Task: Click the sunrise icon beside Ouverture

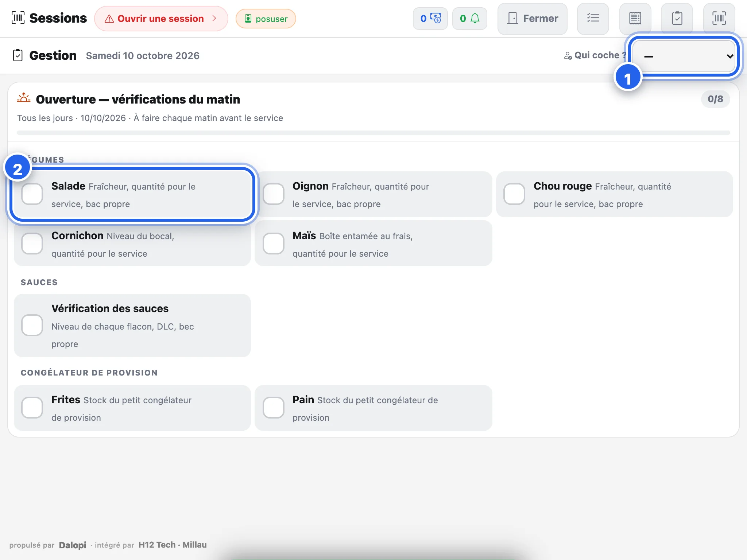Action: 24,98
